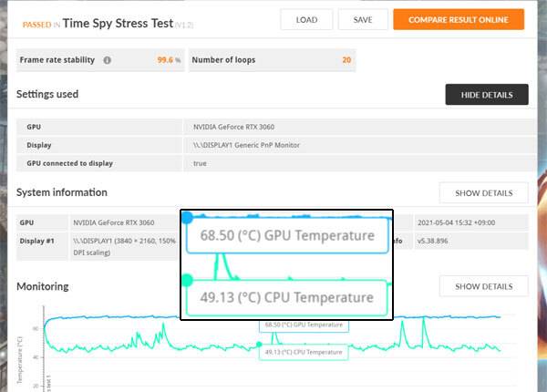Click the green CPU temperature data point in the magnified inset
The image size is (547, 392).
187,281
